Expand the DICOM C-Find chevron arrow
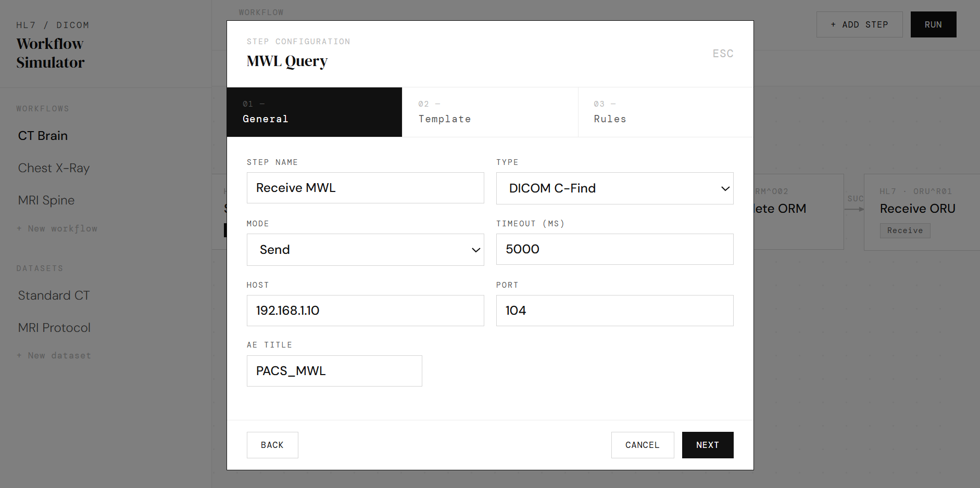This screenshot has width=980, height=488. [x=725, y=189]
